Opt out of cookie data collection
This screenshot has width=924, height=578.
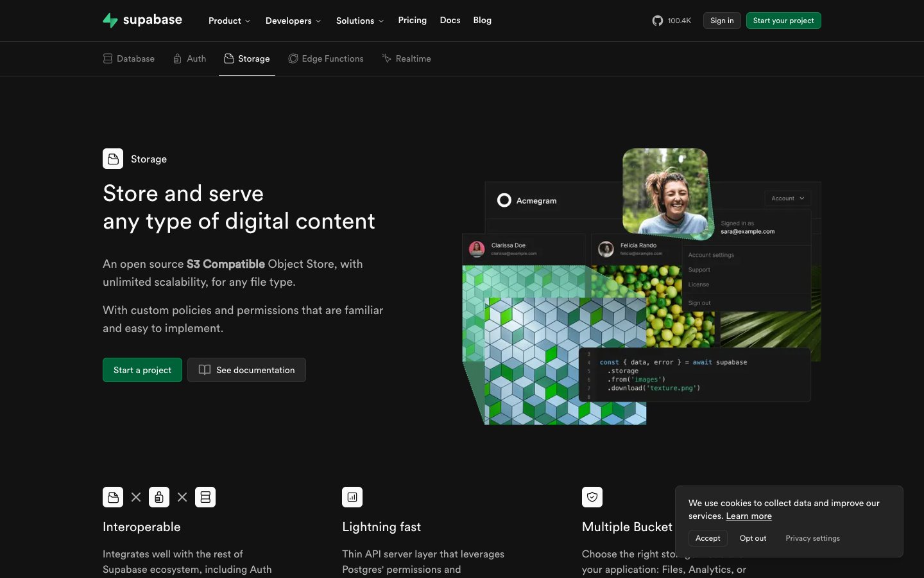coord(753,538)
